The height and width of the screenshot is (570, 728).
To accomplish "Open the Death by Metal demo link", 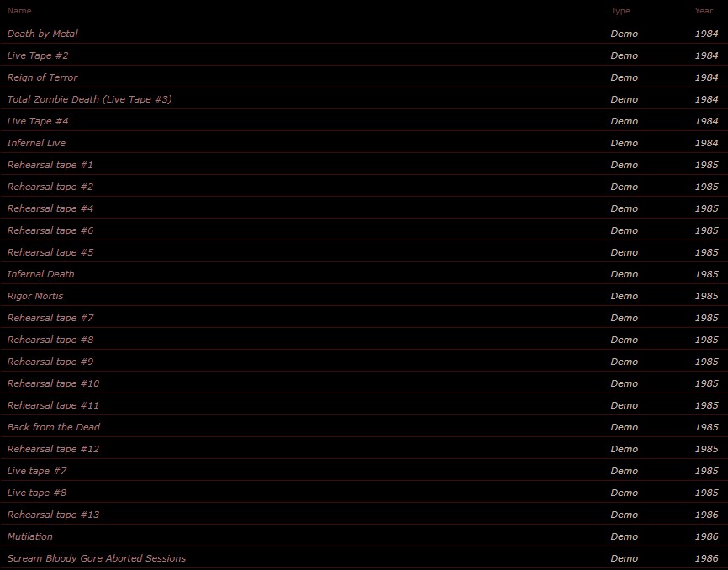I will 42,34.
